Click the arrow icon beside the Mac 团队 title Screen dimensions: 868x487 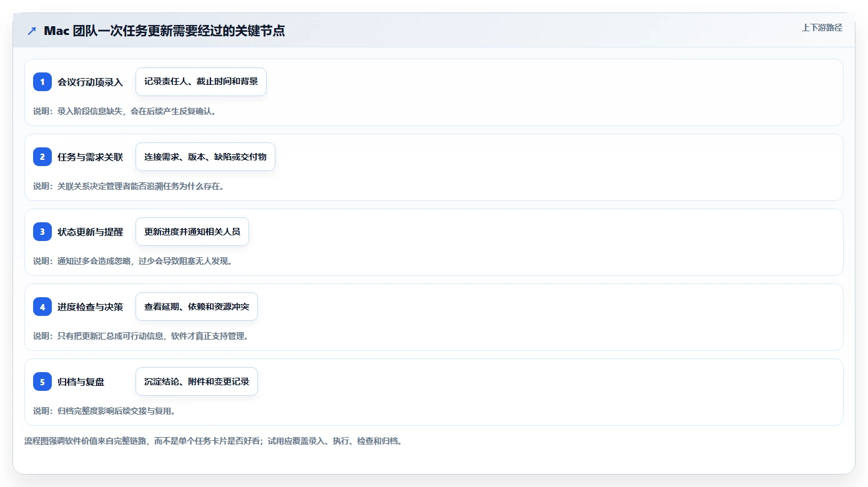pyautogui.click(x=32, y=31)
